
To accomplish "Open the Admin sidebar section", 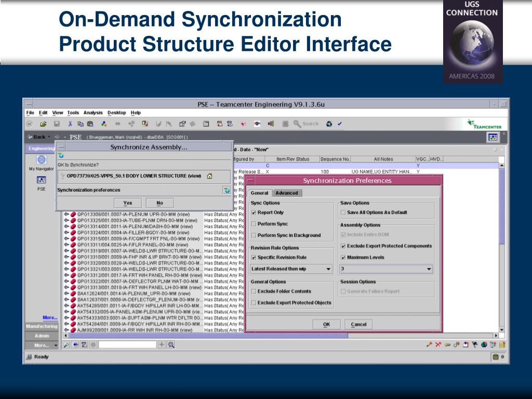I will point(42,336).
